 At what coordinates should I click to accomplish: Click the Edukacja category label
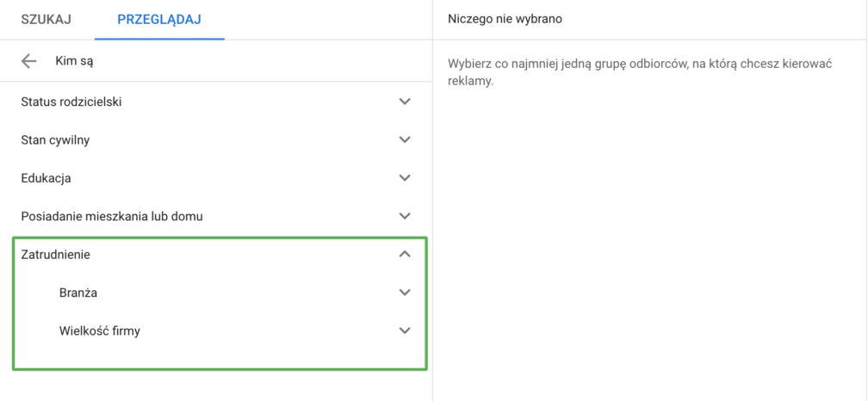click(46, 179)
